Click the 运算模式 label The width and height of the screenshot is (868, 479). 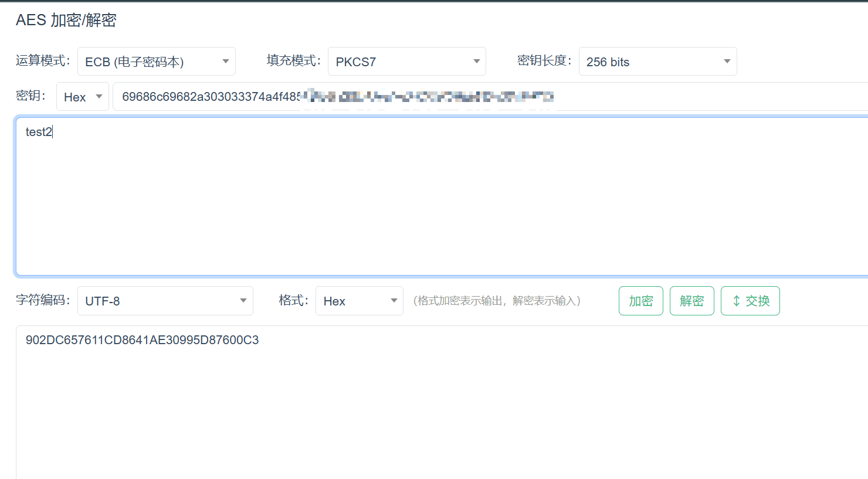[x=43, y=60]
